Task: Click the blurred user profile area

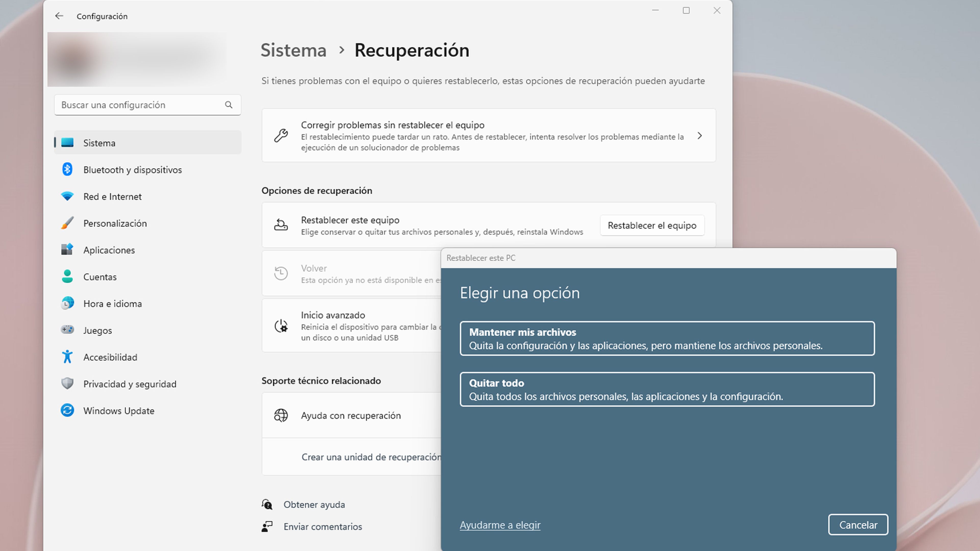Action: click(137, 59)
